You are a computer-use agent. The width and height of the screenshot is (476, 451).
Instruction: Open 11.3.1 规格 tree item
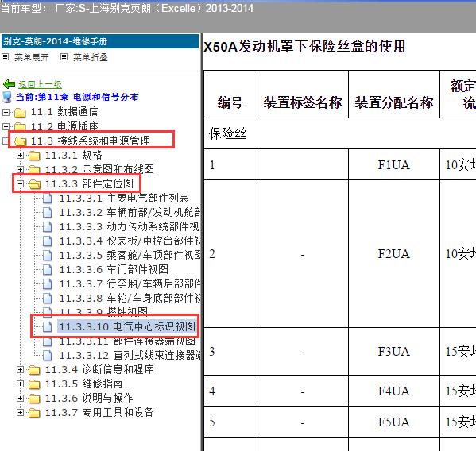coord(74,156)
